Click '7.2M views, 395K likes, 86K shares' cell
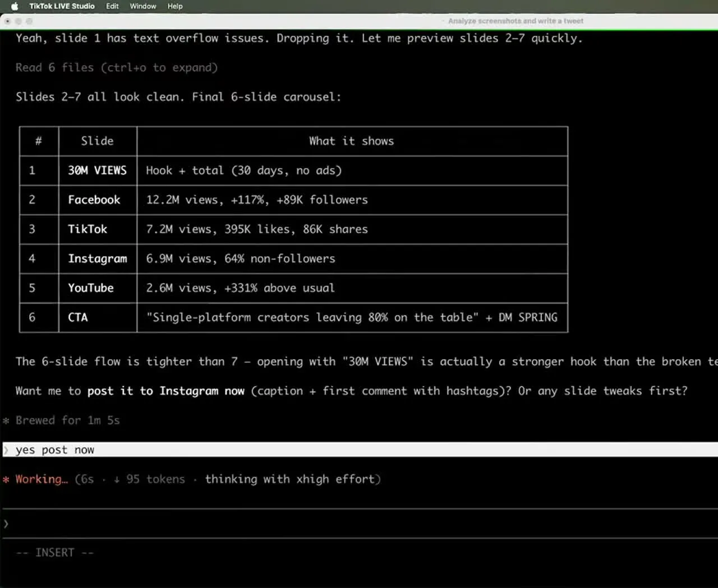Screen dimensions: 718x588 [352, 229]
